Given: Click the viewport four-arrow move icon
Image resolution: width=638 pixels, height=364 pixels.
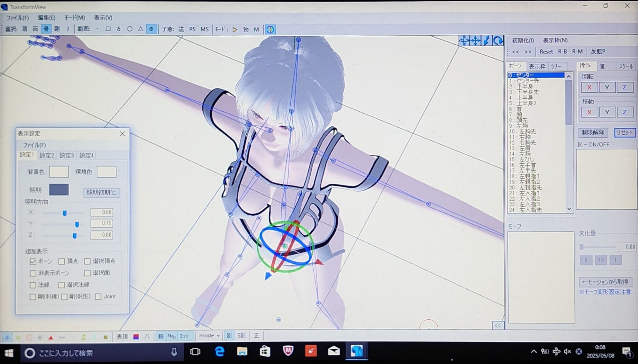Looking at the screenshot, I should pyautogui.click(x=475, y=41).
